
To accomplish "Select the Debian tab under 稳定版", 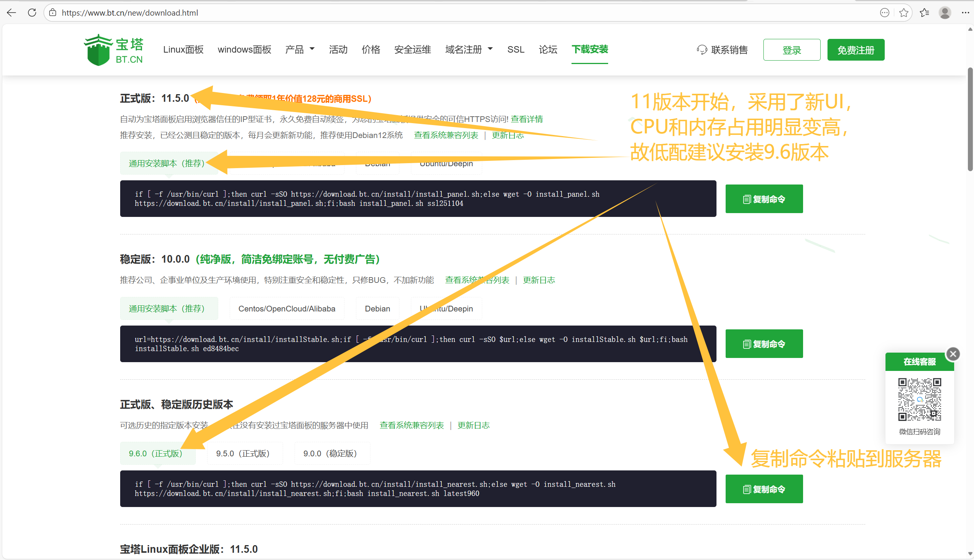I will coord(377,308).
